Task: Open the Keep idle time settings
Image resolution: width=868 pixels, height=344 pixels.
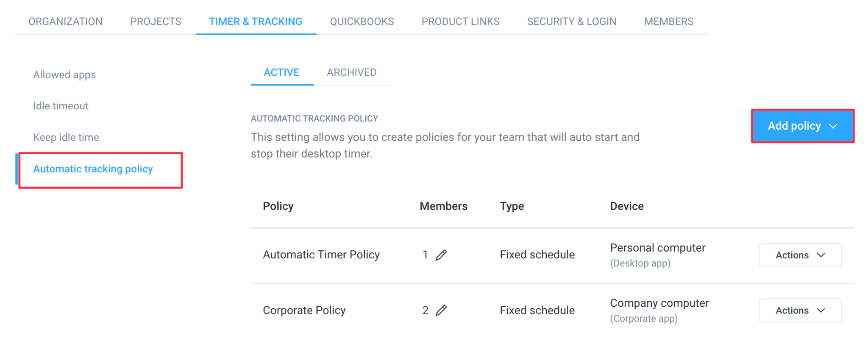Action: [x=66, y=137]
